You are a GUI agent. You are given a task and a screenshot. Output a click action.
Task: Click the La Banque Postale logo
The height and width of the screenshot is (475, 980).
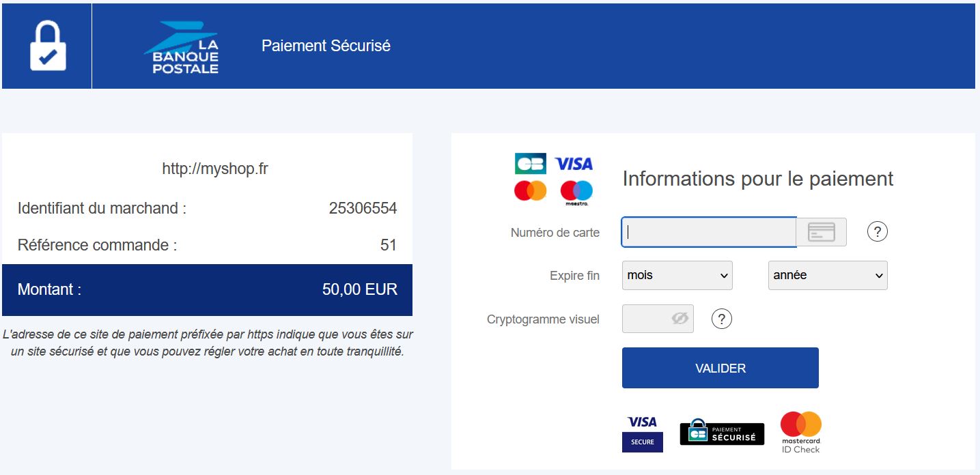181,47
